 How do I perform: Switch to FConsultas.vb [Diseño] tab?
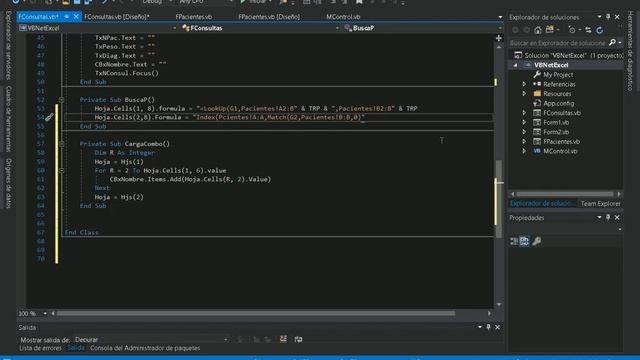tap(117, 17)
